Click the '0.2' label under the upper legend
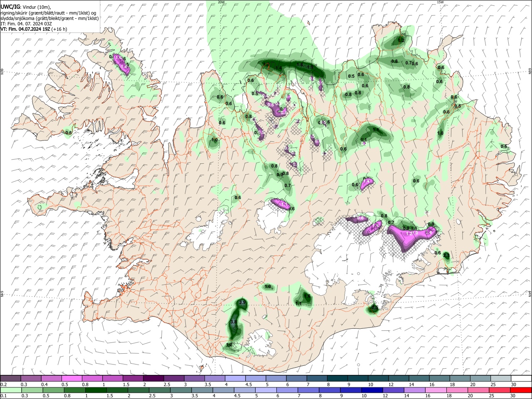 tap(4, 384)
